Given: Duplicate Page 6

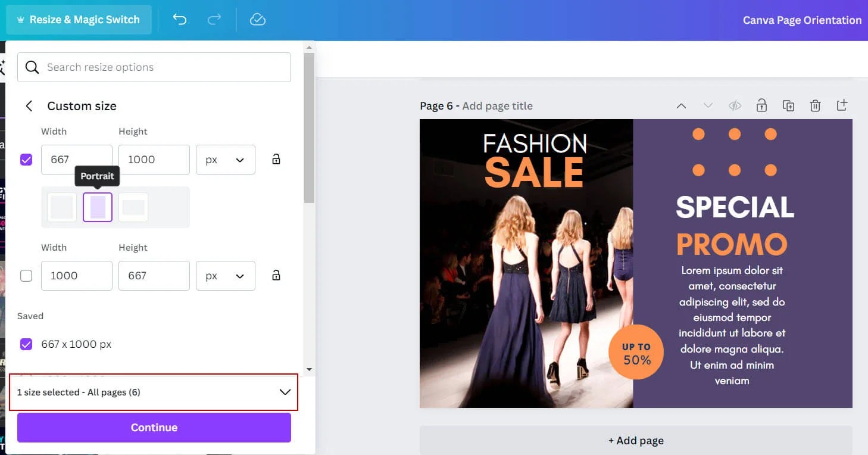Looking at the screenshot, I should pos(788,106).
